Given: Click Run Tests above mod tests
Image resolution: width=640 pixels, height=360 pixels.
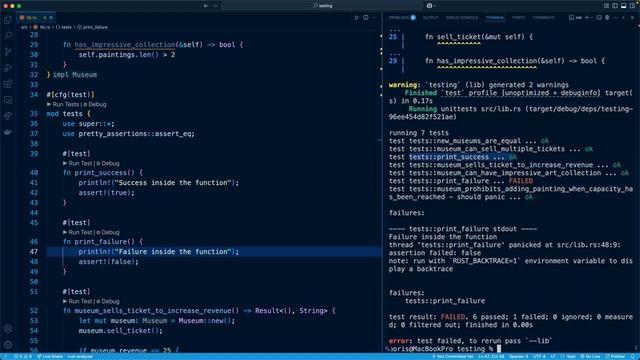Looking at the screenshot, I should pos(65,104).
